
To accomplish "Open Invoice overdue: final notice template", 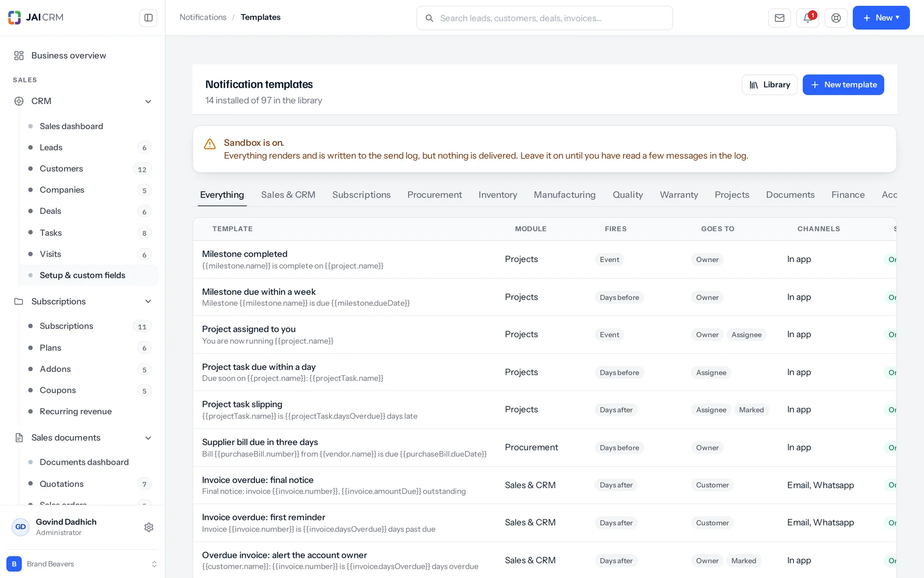I will (x=257, y=480).
